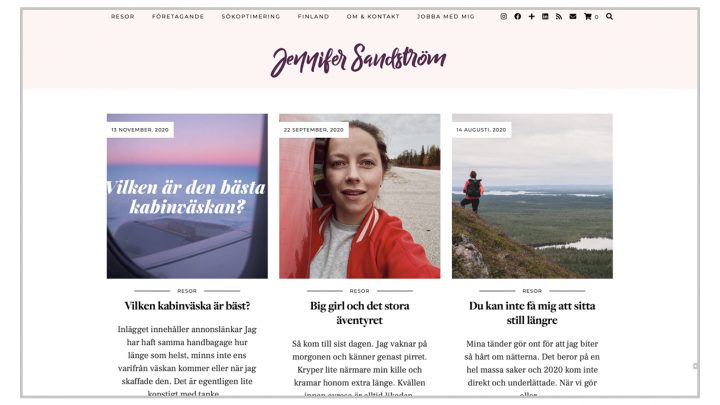Open the Instagram profile icon
720x405 pixels.
pos(503,17)
